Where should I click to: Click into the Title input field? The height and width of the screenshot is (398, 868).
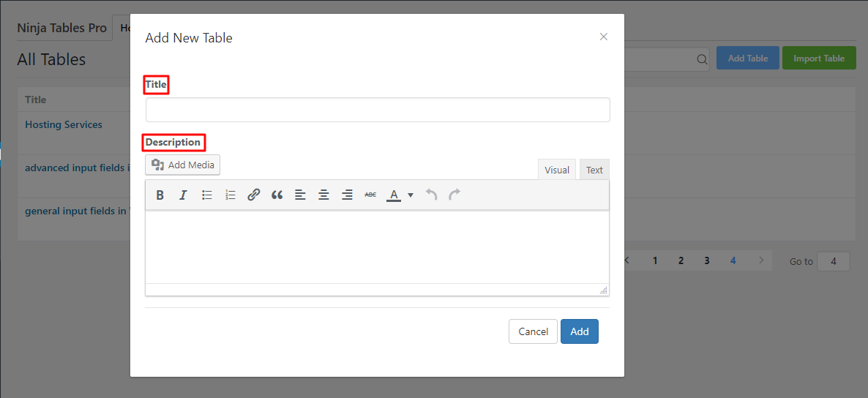[378, 110]
